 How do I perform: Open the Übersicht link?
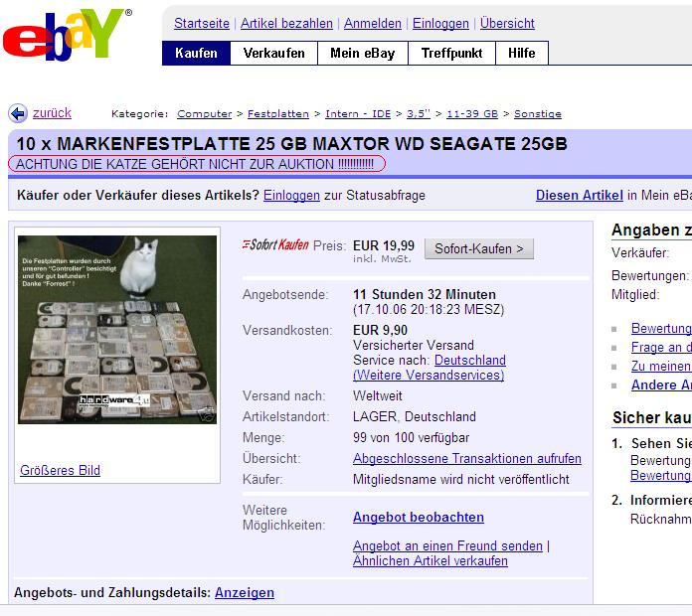click(x=507, y=23)
